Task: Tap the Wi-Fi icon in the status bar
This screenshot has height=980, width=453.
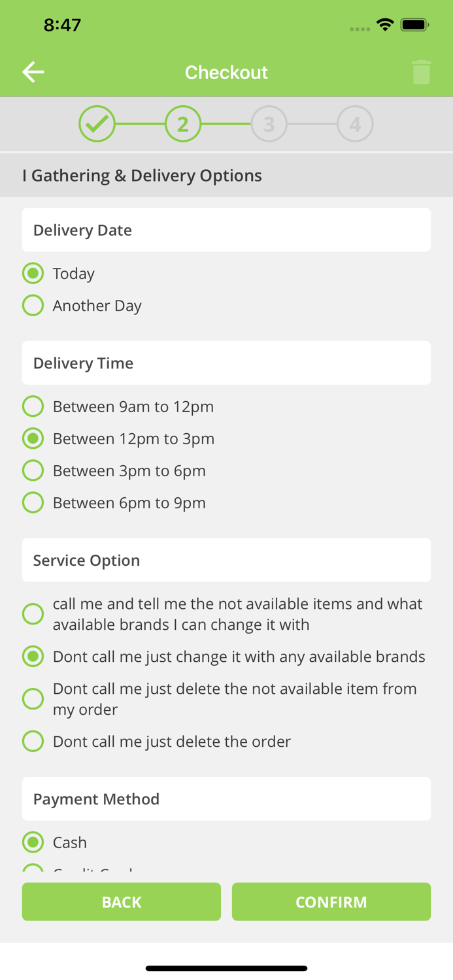Action: pos(384,24)
